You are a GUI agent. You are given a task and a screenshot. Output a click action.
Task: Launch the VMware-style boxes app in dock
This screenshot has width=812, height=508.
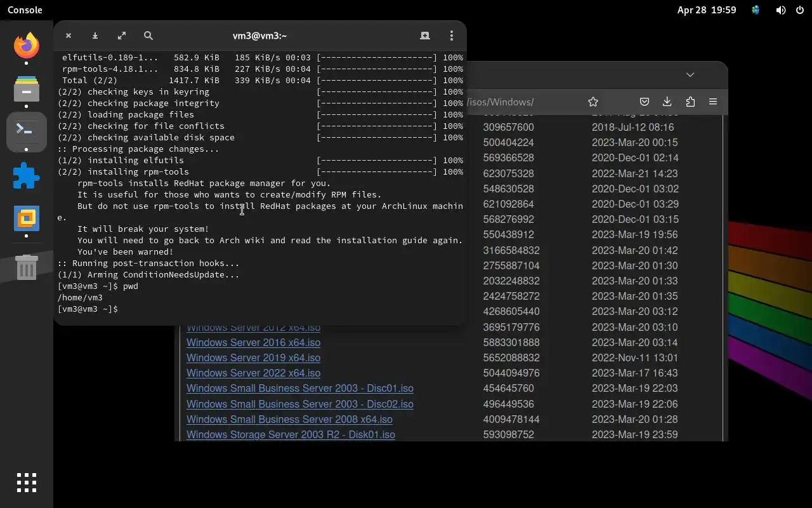click(x=27, y=218)
